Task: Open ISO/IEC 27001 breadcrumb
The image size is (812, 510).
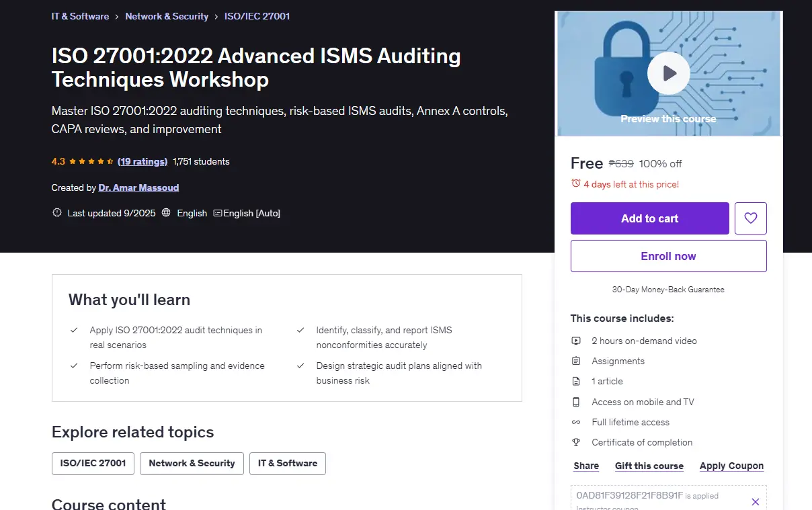Action: tap(257, 16)
